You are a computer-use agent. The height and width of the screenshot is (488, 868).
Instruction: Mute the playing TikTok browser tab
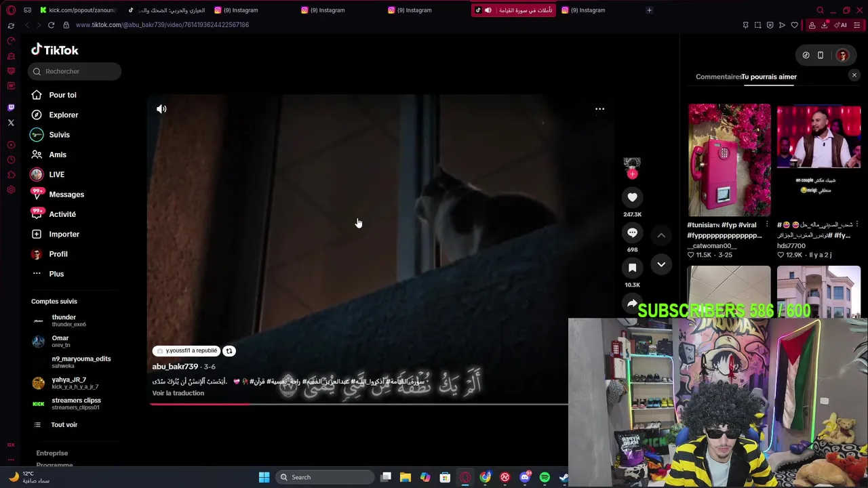488,10
